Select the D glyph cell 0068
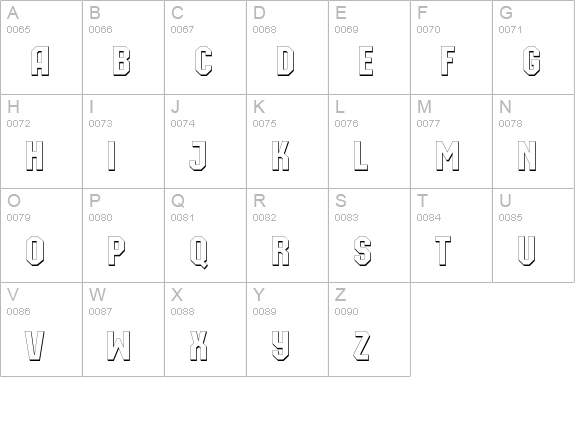 288,47
